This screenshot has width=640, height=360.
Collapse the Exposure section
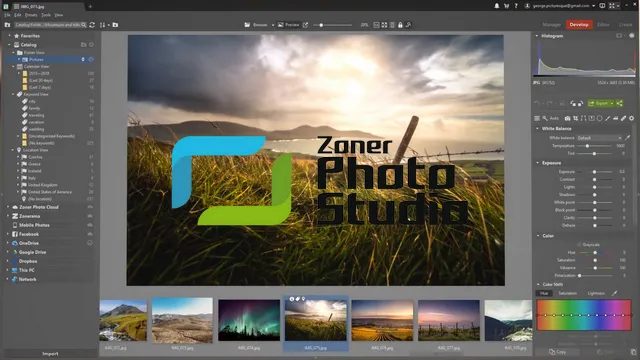(x=538, y=163)
